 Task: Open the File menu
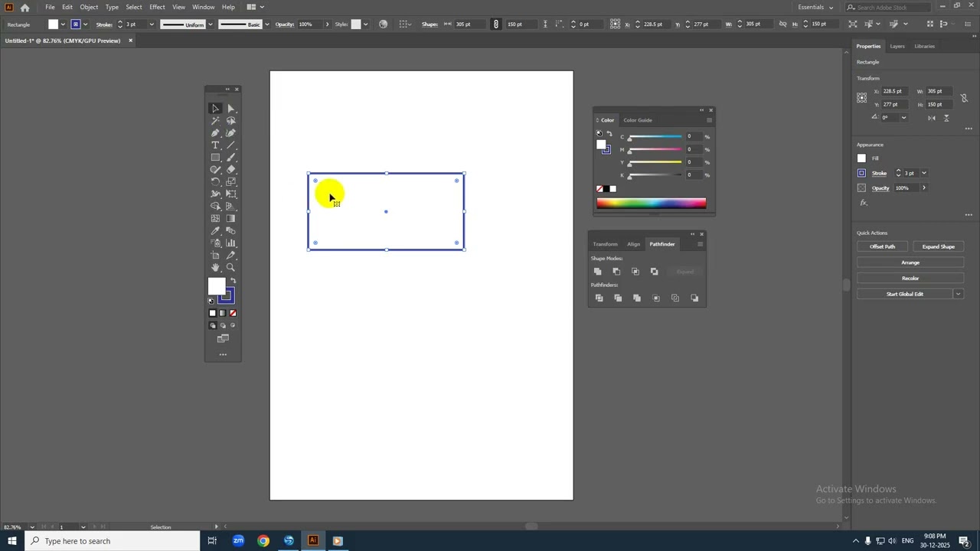click(x=50, y=7)
